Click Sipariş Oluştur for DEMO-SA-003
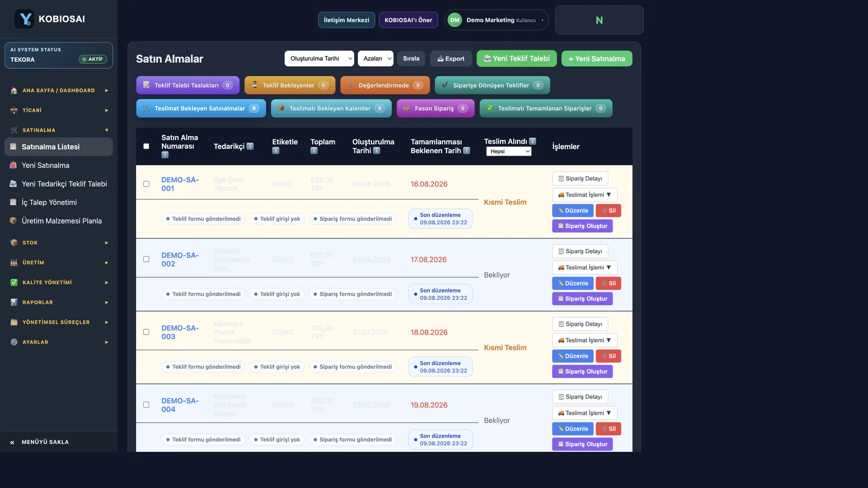Screen dimensions: 868x488 point(583,371)
